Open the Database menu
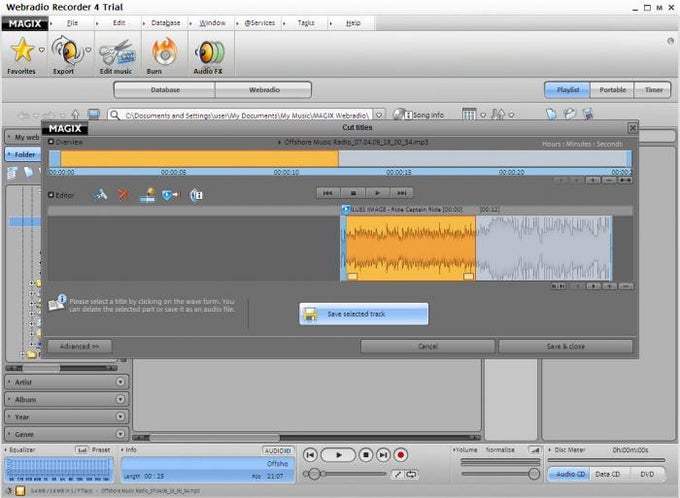This screenshot has width=680, height=498. click(165, 23)
